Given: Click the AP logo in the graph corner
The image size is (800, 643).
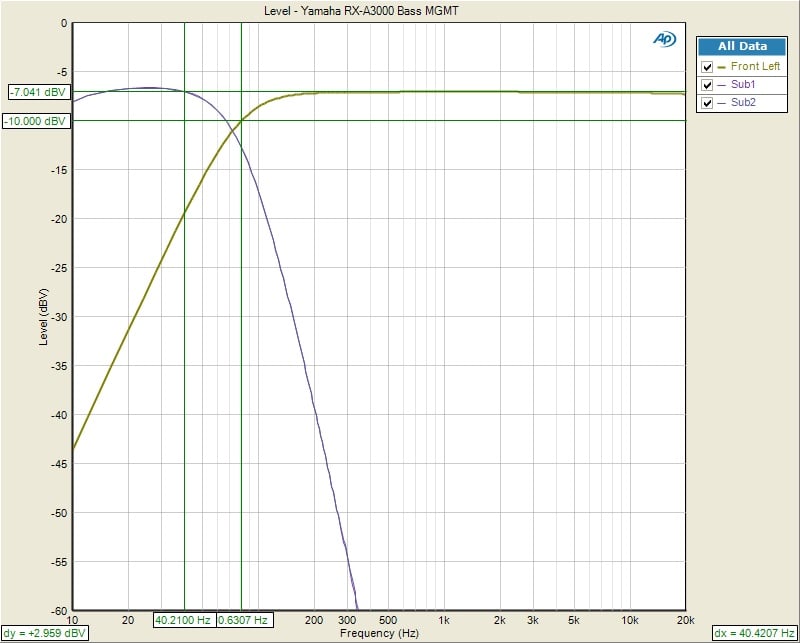Looking at the screenshot, I should pos(664,38).
